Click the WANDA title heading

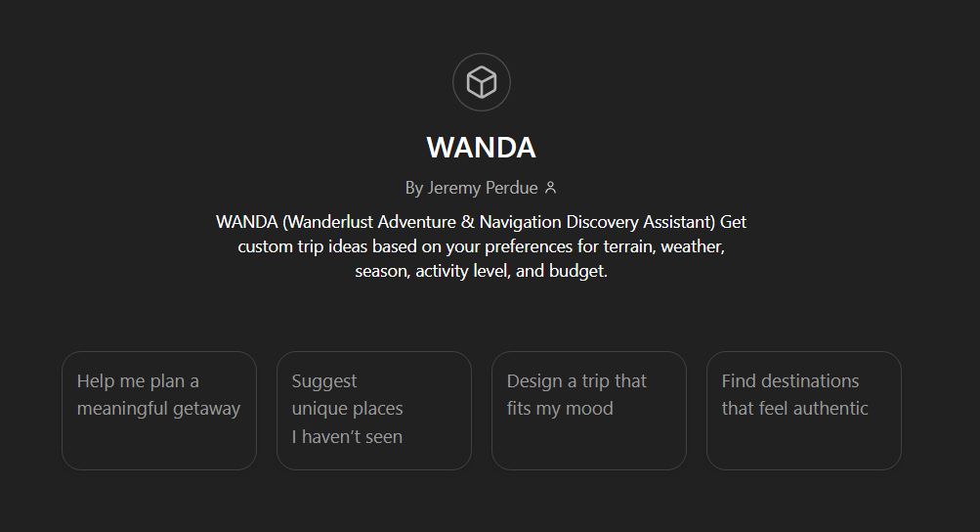(x=482, y=148)
